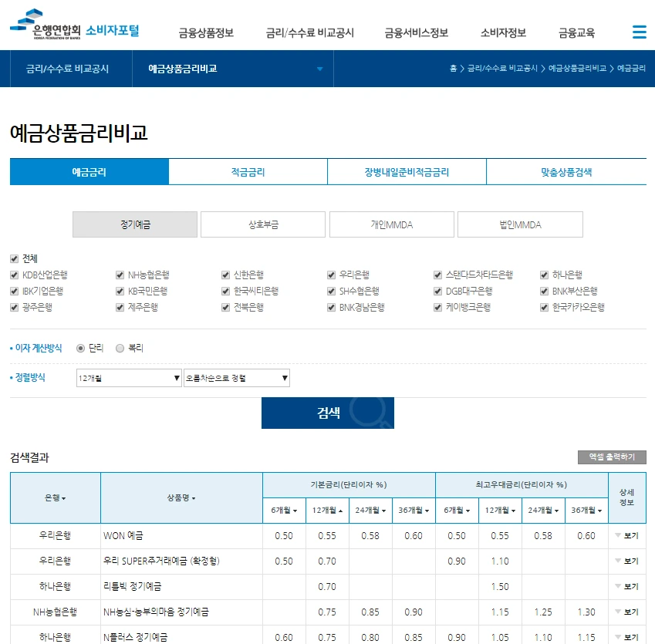The width and height of the screenshot is (655, 644).
Task: Open the hamburger menu icon
Action: point(639,32)
